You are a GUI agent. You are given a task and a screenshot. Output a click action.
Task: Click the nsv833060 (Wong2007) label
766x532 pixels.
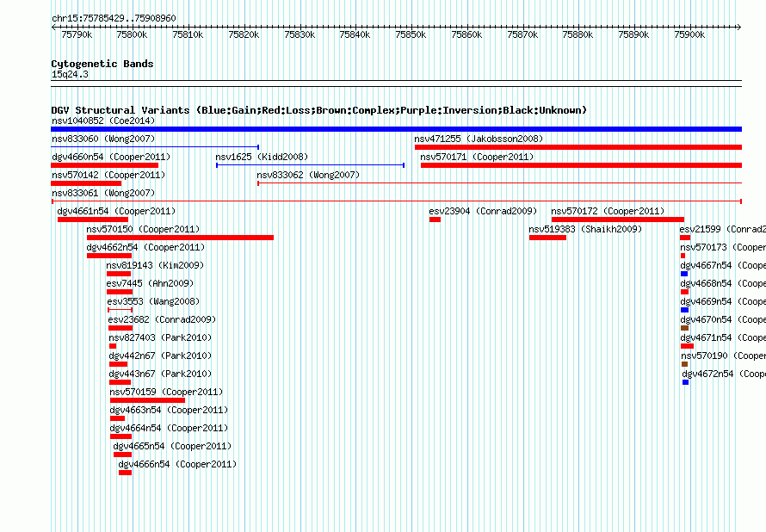[103, 139]
